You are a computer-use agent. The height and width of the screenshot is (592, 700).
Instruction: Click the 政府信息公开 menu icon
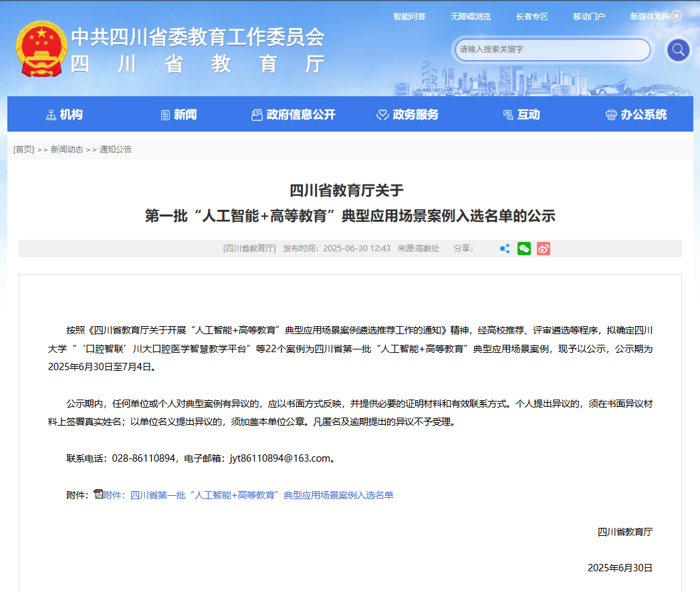pos(257,115)
